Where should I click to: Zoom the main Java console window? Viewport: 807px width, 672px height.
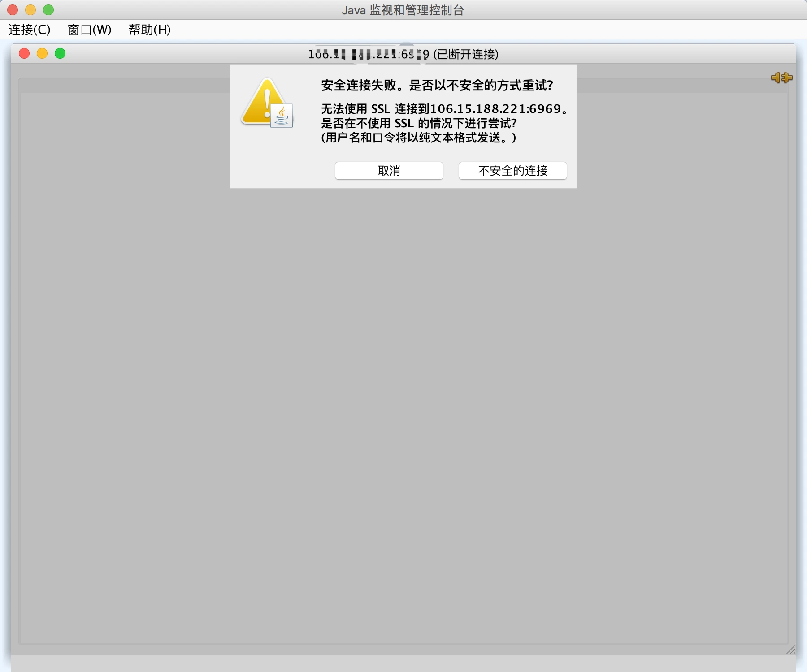48,9
